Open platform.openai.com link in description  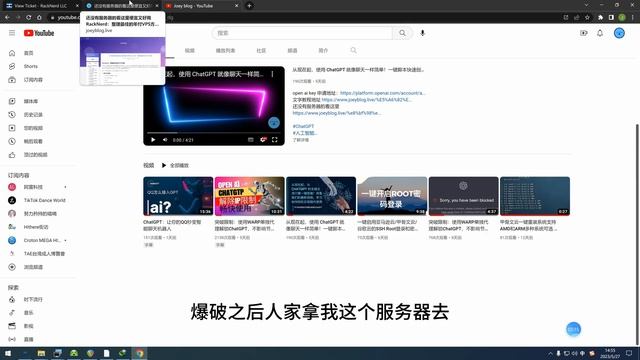pos(383,93)
